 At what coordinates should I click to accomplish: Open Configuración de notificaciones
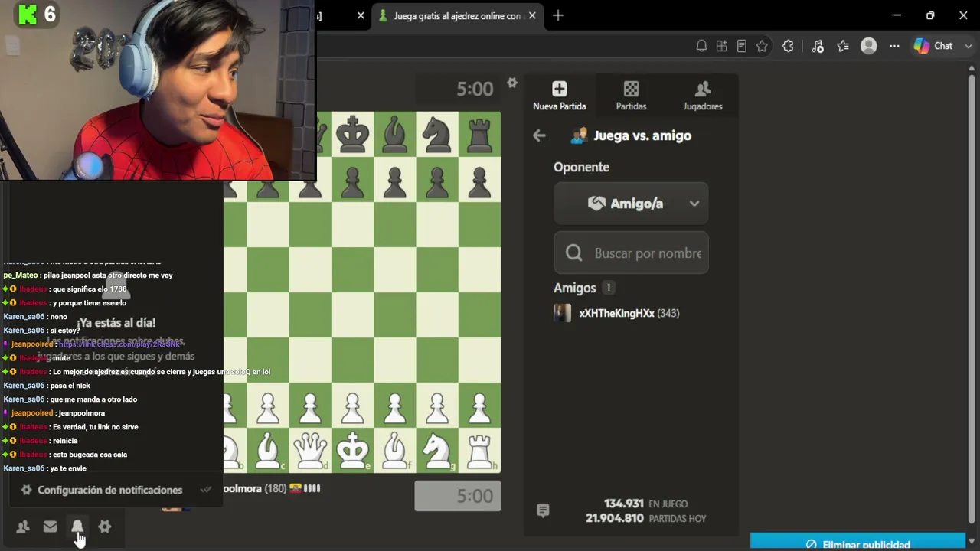[110, 490]
